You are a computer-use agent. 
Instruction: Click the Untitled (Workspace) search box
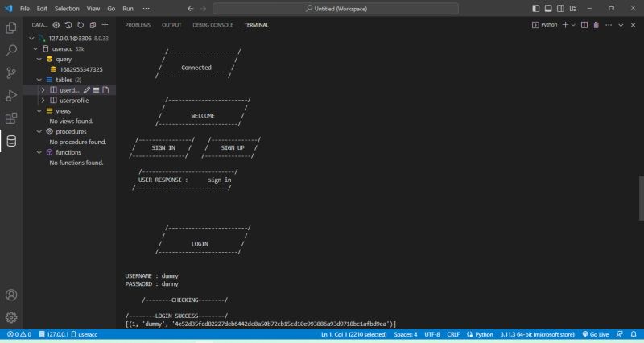[336, 9]
